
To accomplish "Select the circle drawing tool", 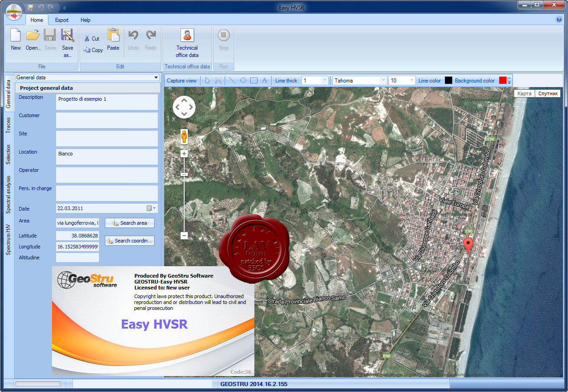I will (x=243, y=80).
